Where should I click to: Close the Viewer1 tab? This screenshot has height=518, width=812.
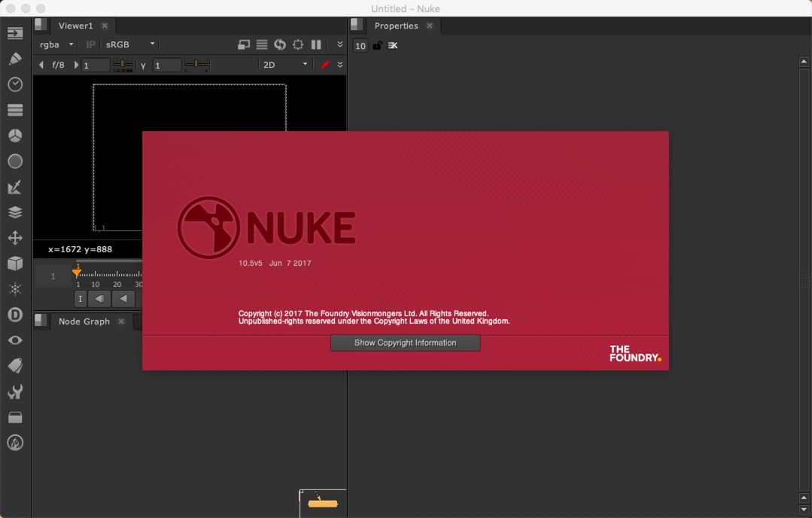coord(105,26)
